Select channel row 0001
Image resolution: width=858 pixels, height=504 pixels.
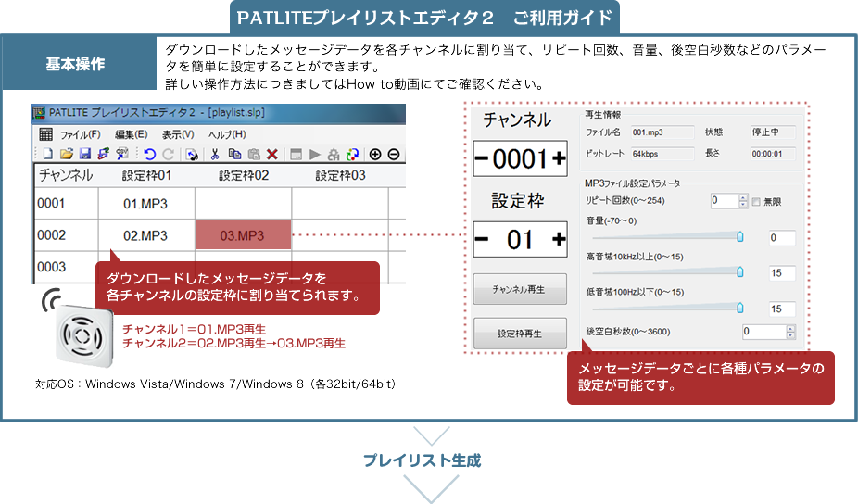click(x=52, y=204)
